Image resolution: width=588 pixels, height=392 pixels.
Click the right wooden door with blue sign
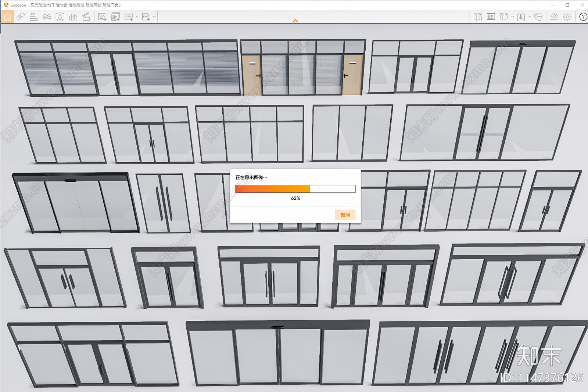click(x=352, y=75)
